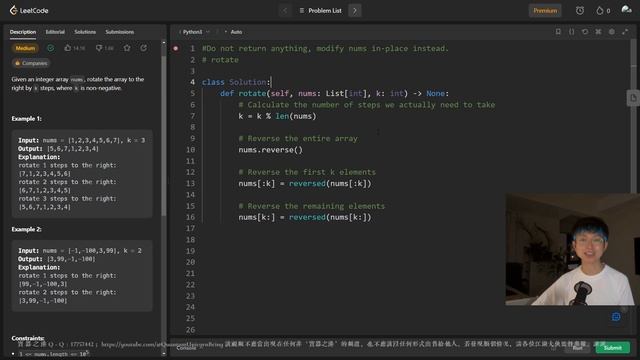The image size is (640, 360).
Task: Open the streak fire counter
Action: point(603,11)
